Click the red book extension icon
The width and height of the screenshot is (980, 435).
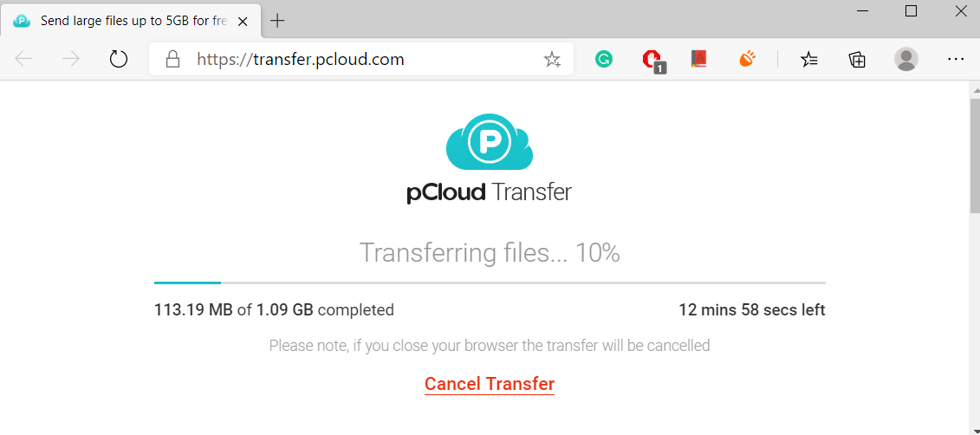(x=698, y=59)
